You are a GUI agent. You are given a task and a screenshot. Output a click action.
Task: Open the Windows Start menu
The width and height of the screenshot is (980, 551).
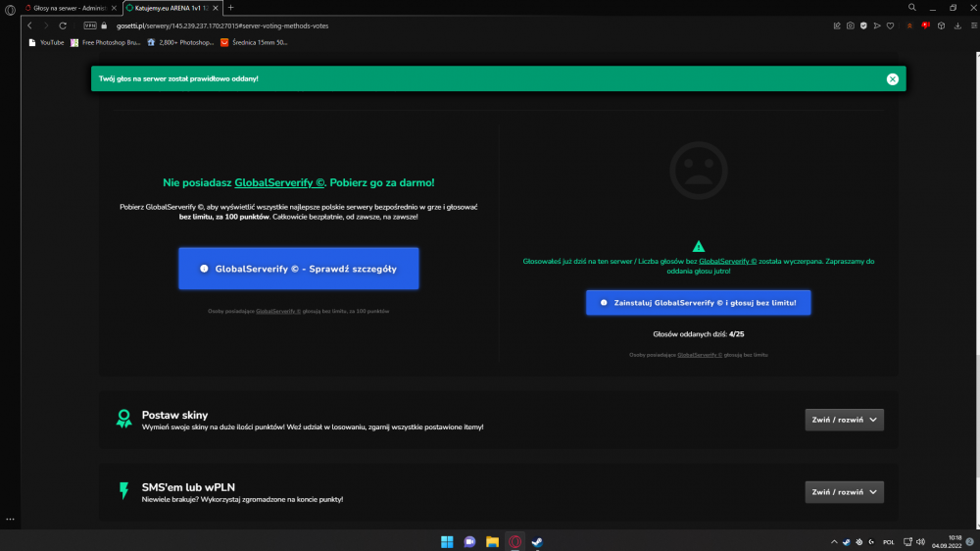447,541
